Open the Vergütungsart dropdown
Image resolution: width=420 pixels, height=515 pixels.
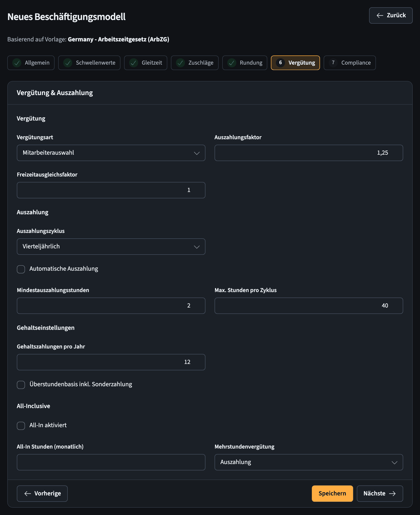coord(111,153)
